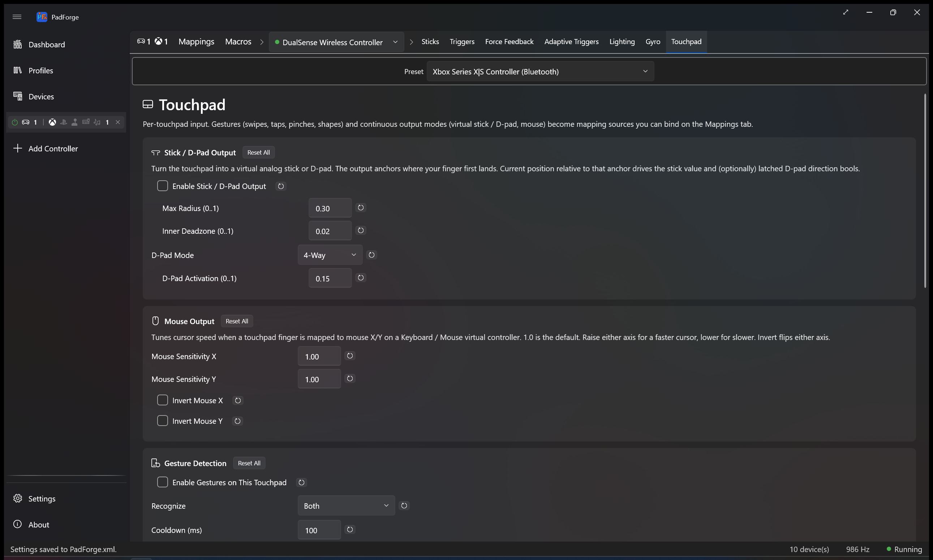933x560 pixels.
Task: Click the 986 Hz polling rate in status bar
Action: point(857,550)
